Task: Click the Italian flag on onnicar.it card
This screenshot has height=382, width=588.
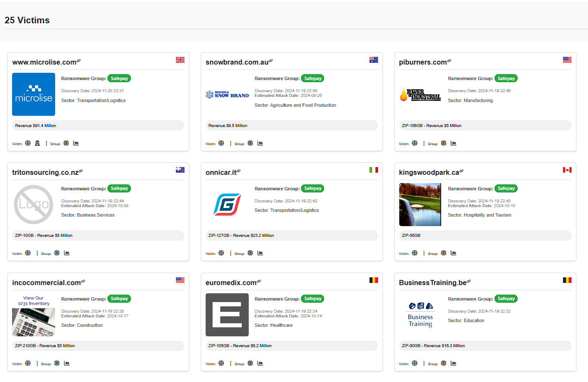Action: pyautogui.click(x=374, y=170)
